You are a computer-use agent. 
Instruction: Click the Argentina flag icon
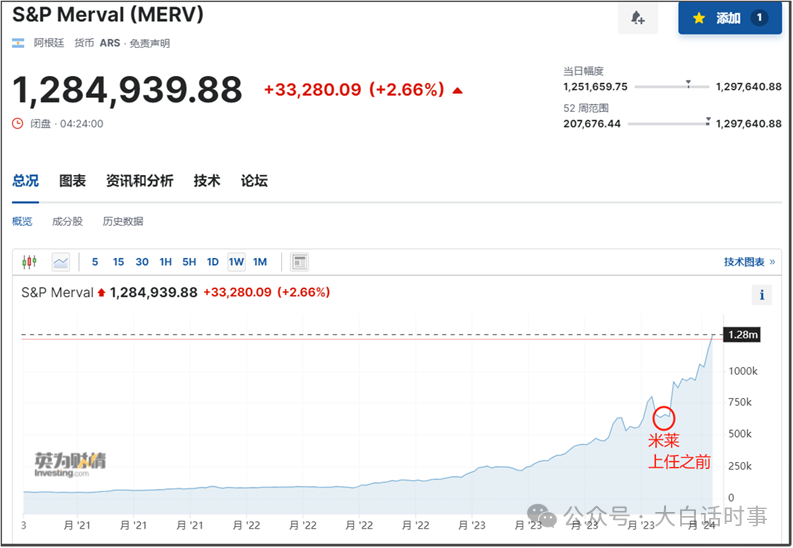(x=18, y=43)
